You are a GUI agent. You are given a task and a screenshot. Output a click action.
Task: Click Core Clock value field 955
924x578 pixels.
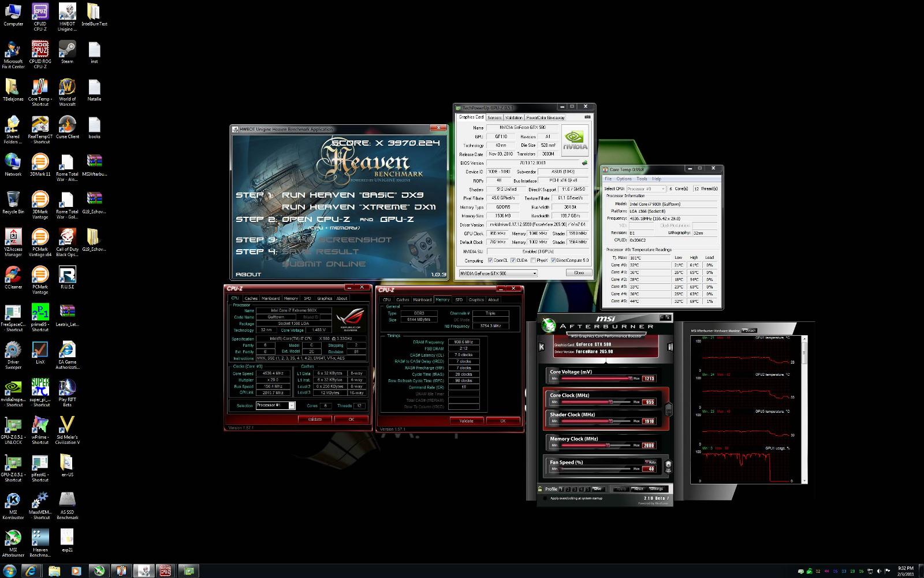649,402
